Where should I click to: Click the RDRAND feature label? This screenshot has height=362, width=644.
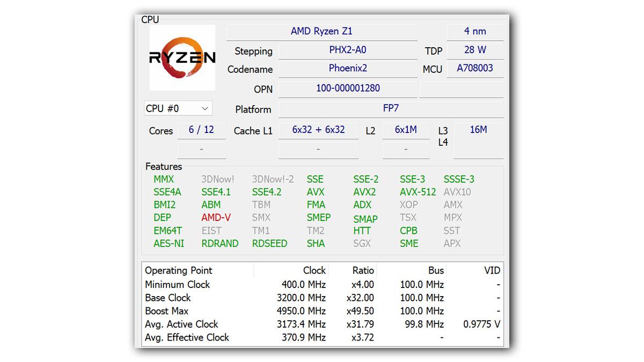(x=220, y=243)
